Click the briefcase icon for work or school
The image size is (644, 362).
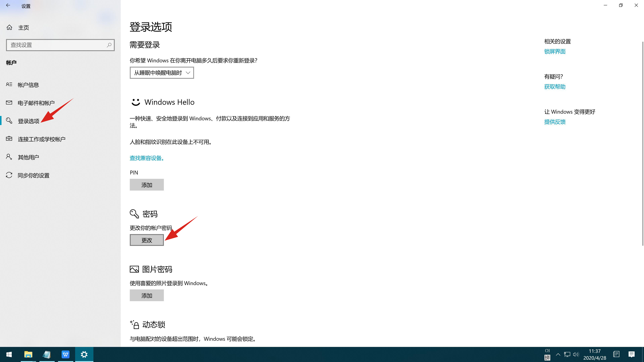pos(9,139)
